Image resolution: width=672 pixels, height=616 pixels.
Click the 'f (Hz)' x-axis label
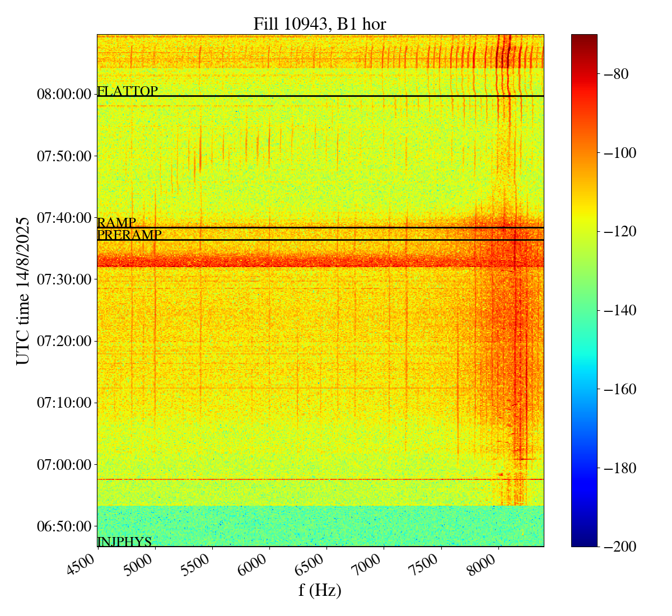[320, 590]
